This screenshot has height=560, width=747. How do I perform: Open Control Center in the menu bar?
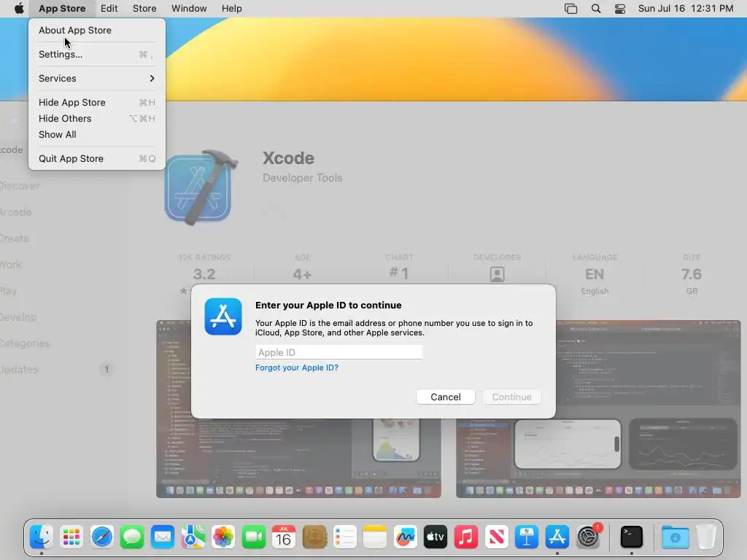tap(620, 8)
